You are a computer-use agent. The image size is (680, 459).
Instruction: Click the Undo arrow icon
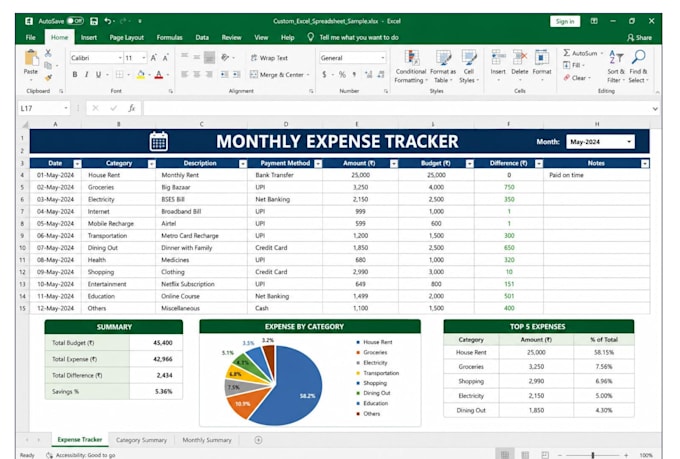[108, 21]
